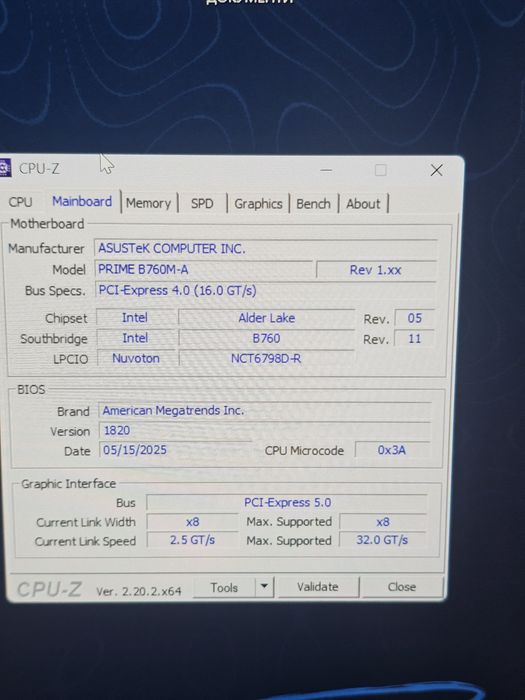
Task: Expand the Tools dropdown arrow
Action: coord(264,586)
